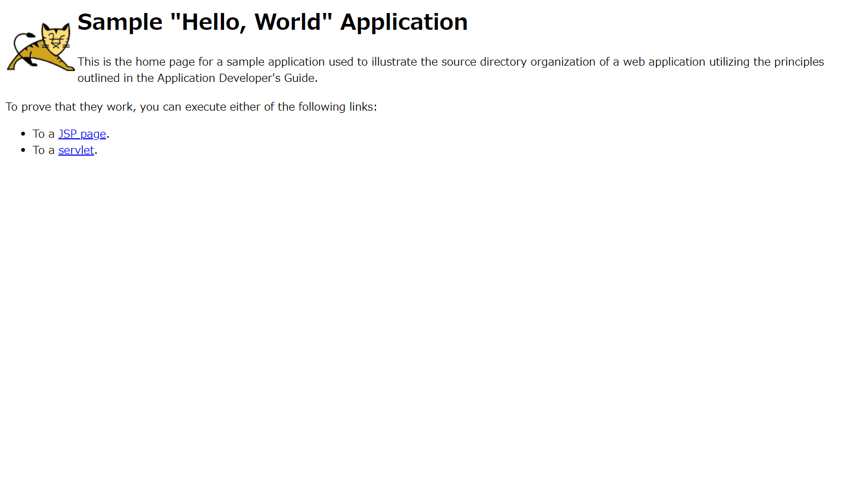This screenshot has height=488, width=868.
Task: Follow the servlet link
Action: [76, 150]
